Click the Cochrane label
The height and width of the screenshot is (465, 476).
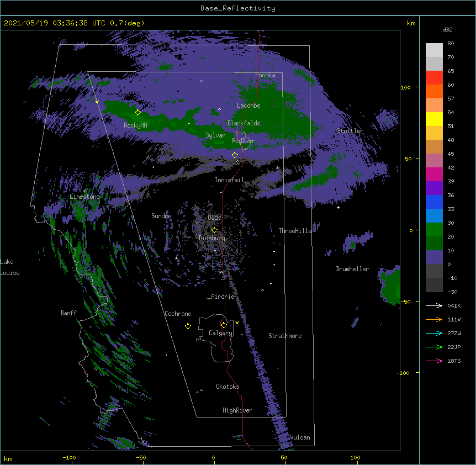(178, 314)
